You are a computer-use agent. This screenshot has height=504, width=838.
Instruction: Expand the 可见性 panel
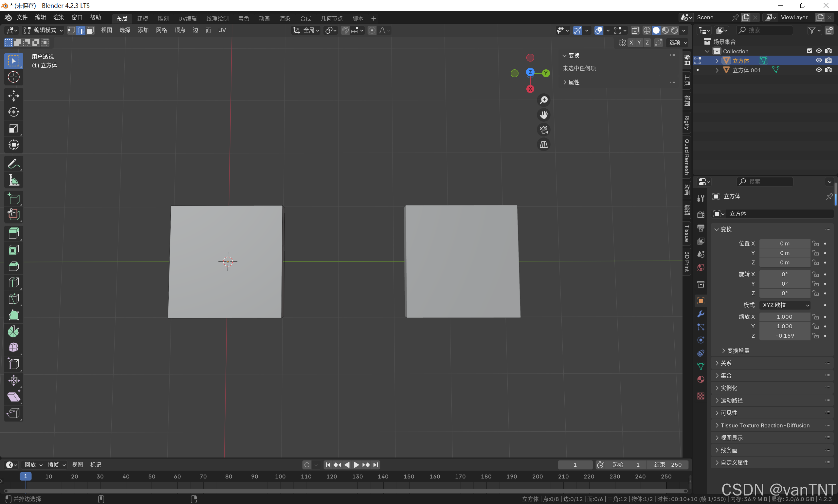(729, 413)
